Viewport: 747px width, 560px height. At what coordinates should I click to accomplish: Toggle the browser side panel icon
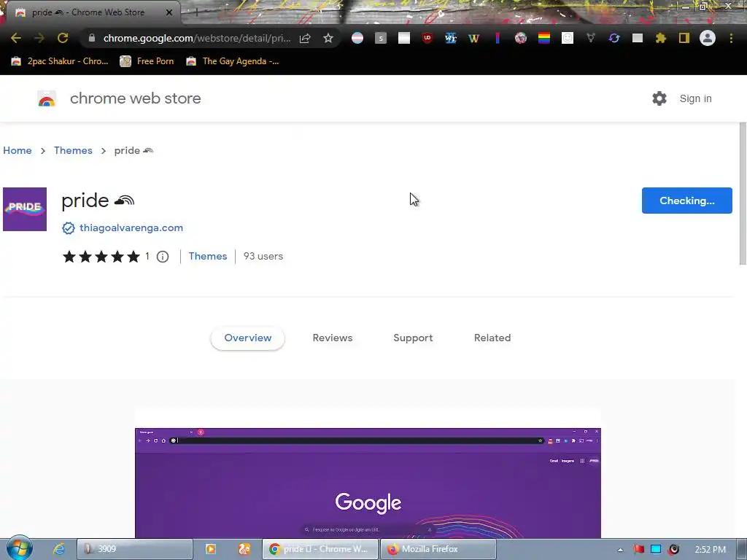(x=684, y=38)
